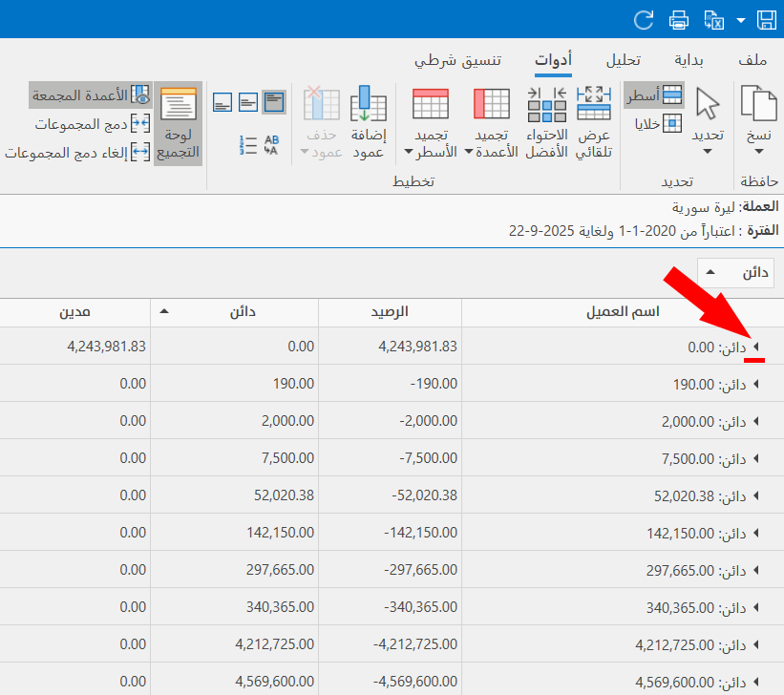Expand the group row دائن: 52,020.38
The image size is (784, 695).
pyautogui.click(x=756, y=496)
